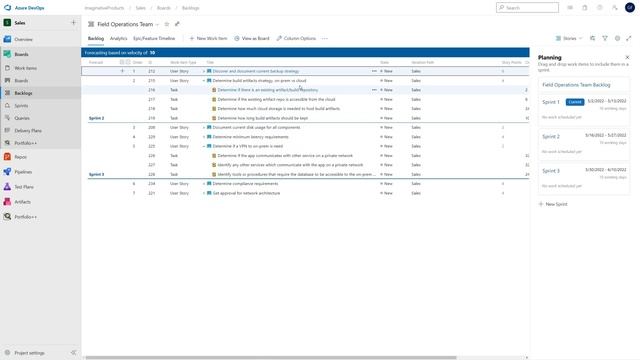Expand user story 212 chevron

tap(204, 71)
